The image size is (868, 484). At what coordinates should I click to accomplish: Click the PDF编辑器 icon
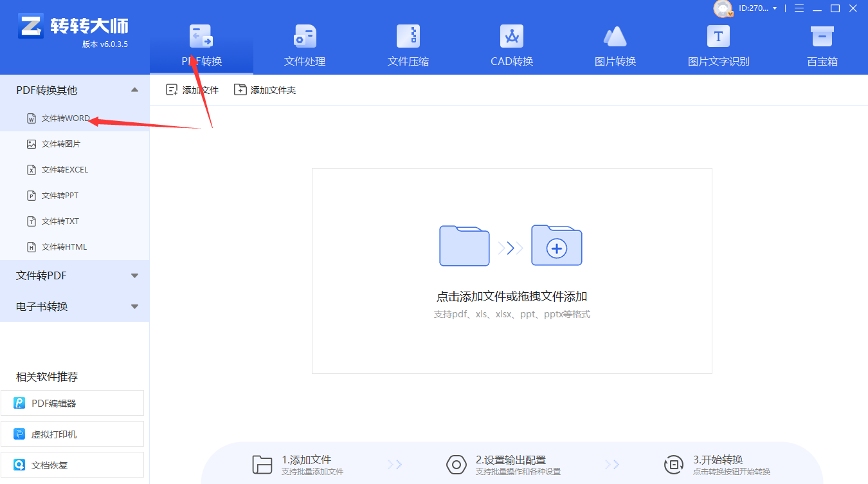click(19, 404)
